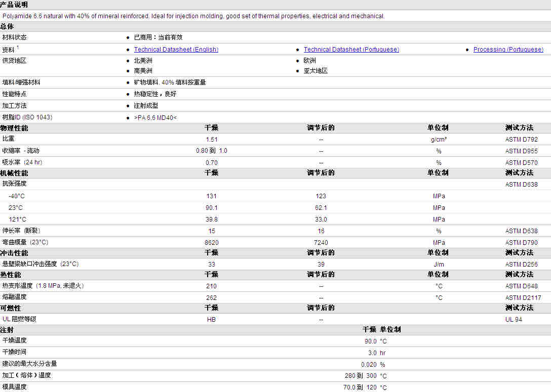Select dry tensile value 90.1 at 23°C

[212, 207]
